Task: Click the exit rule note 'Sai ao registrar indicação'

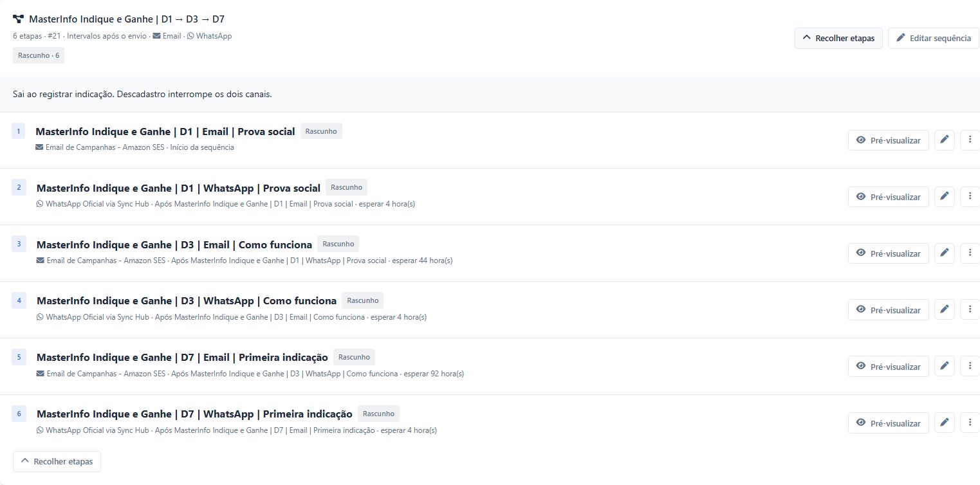Action: click(142, 95)
